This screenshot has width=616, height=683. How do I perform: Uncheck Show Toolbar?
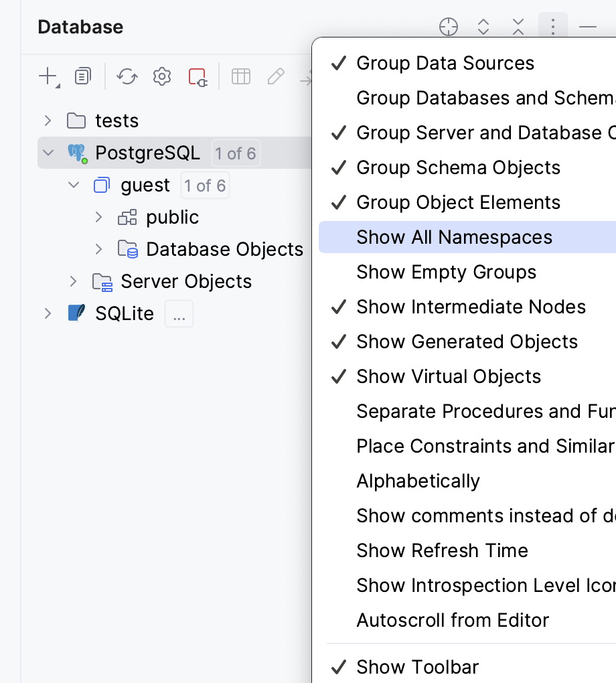pyautogui.click(x=417, y=667)
